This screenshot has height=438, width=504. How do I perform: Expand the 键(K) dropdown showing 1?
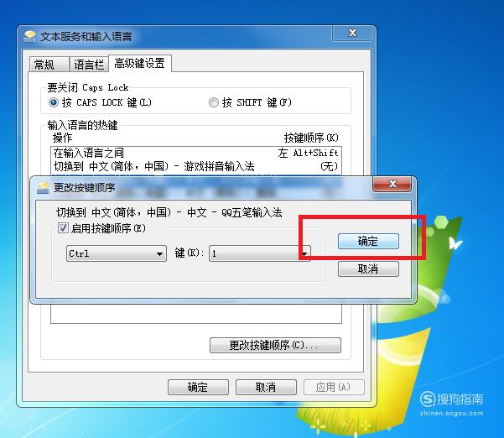click(x=260, y=253)
